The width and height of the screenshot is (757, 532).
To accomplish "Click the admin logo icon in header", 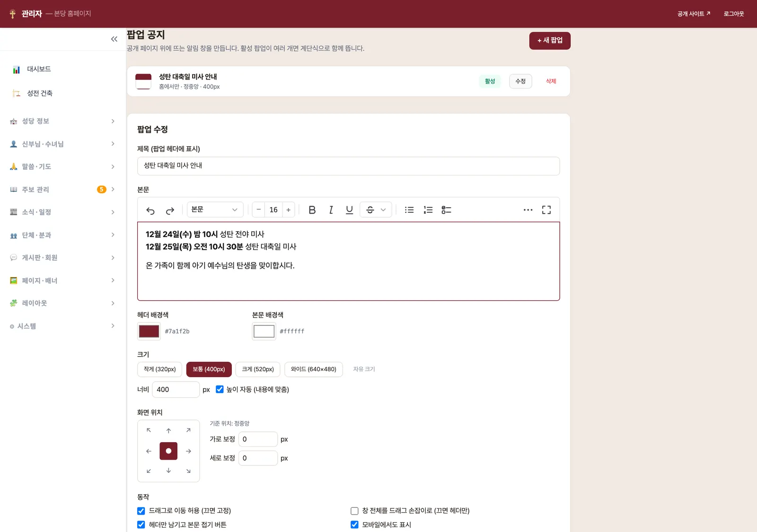I will click(13, 14).
